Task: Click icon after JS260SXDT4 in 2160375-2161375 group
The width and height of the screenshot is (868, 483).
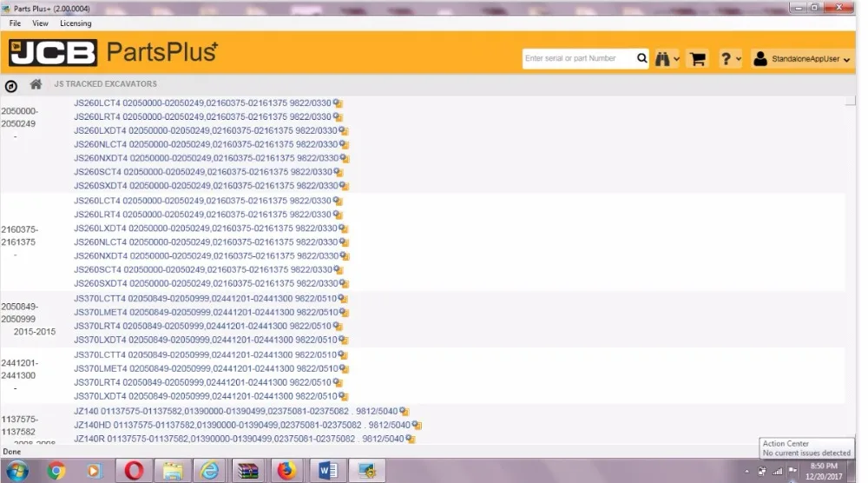Action: click(x=345, y=283)
